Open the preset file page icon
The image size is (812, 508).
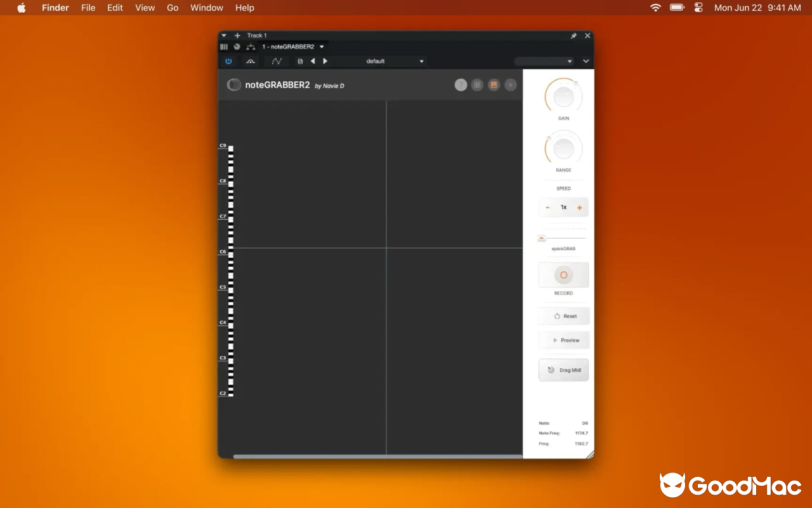point(300,61)
